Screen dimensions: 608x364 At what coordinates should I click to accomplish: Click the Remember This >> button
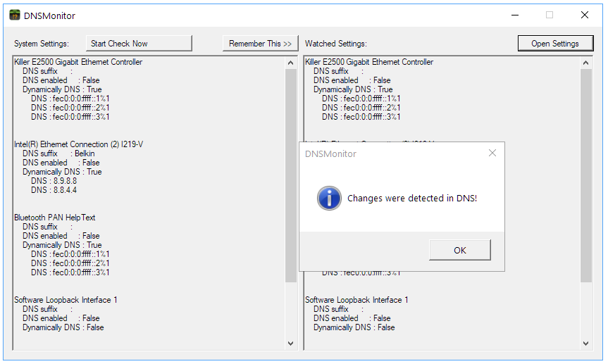point(260,44)
